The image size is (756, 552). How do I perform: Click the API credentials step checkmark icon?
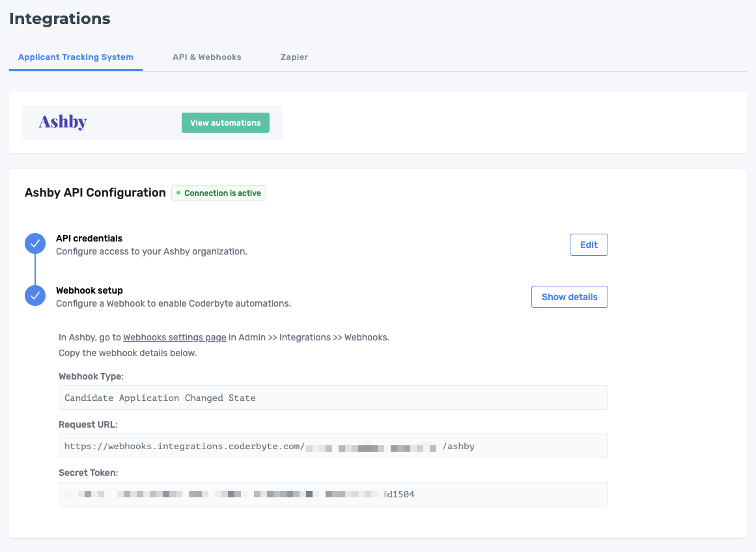point(35,244)
